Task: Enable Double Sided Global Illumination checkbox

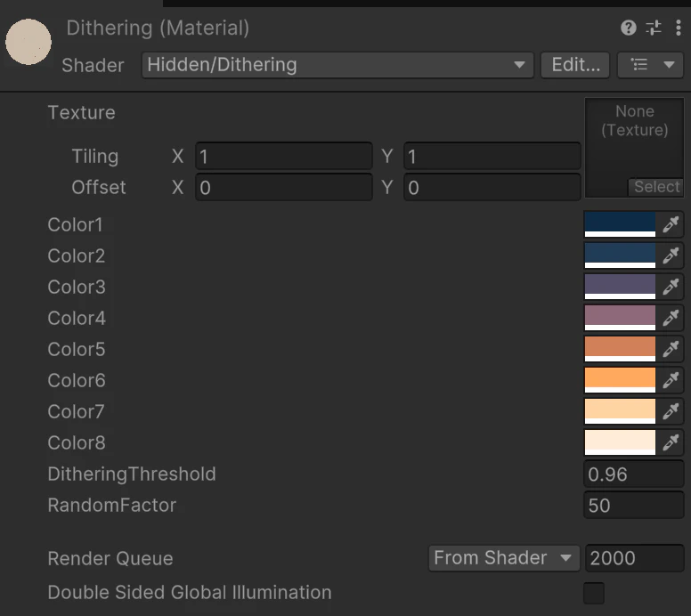Action: pos(593,593)
